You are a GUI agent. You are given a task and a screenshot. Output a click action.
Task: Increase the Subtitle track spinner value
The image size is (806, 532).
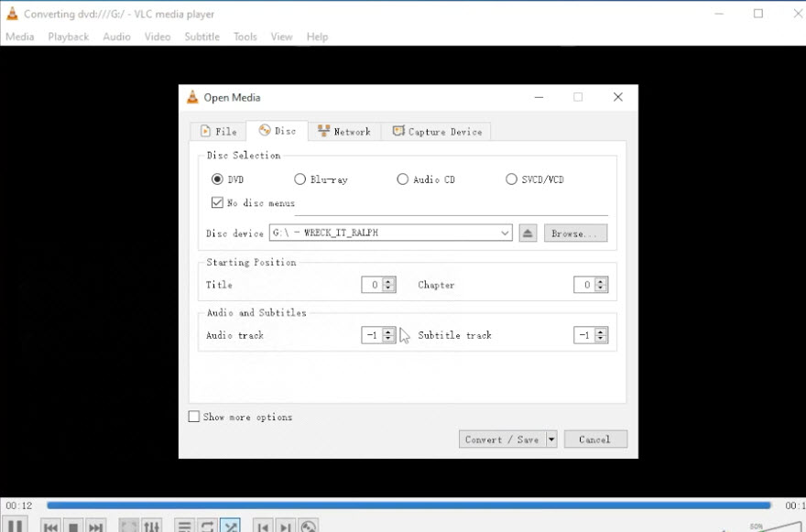[601, 331]
